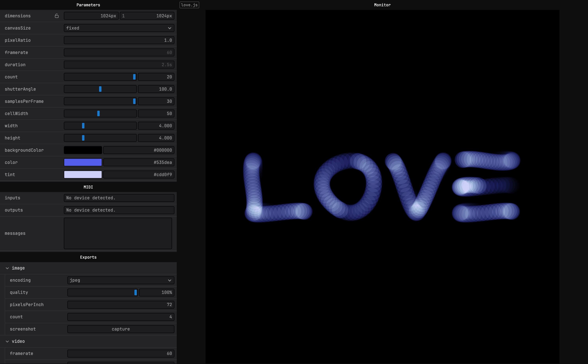Edit the cellWidth value 50 field
The width and height of the screenshot is (588, 364).
tap(156, 114)
